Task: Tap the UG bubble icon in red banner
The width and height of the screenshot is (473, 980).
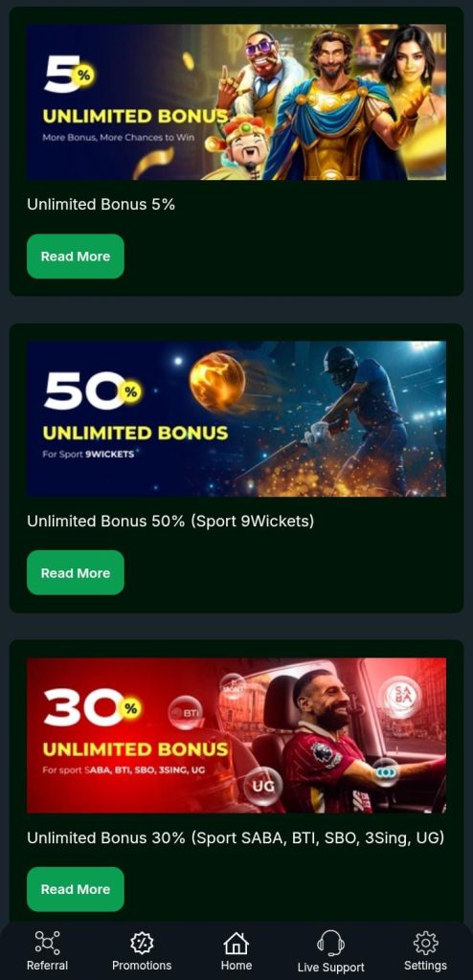Action: tap(262, 785)
